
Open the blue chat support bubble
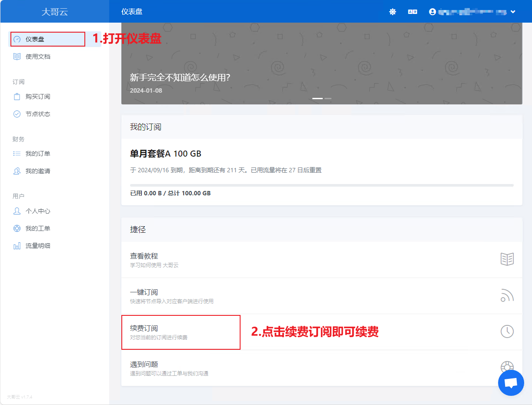point(511,383)
